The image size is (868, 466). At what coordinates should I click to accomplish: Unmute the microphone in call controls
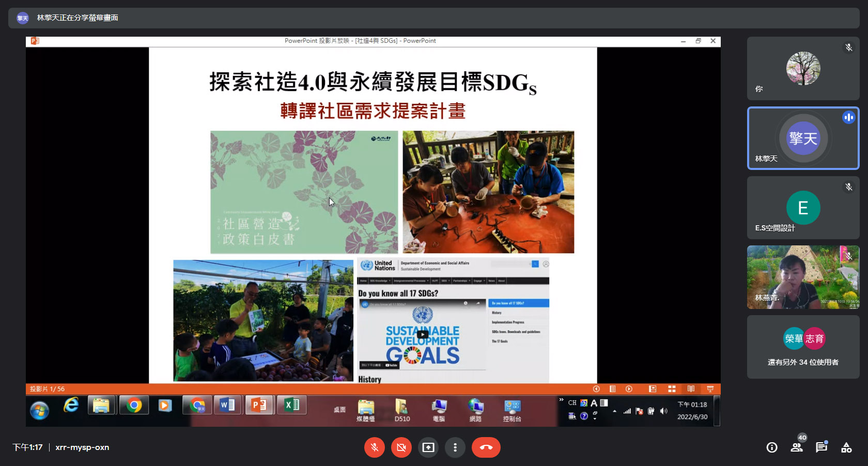click(x=375, y=447)
